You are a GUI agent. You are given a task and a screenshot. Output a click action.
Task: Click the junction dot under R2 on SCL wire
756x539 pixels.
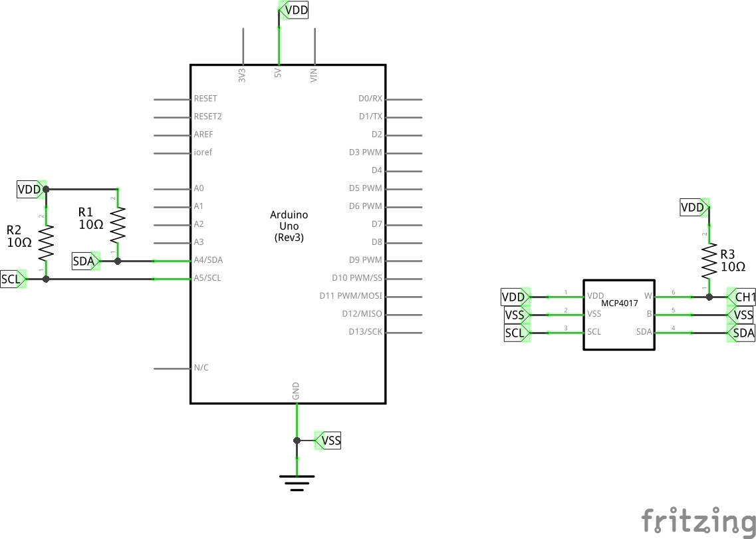[46, 279]
